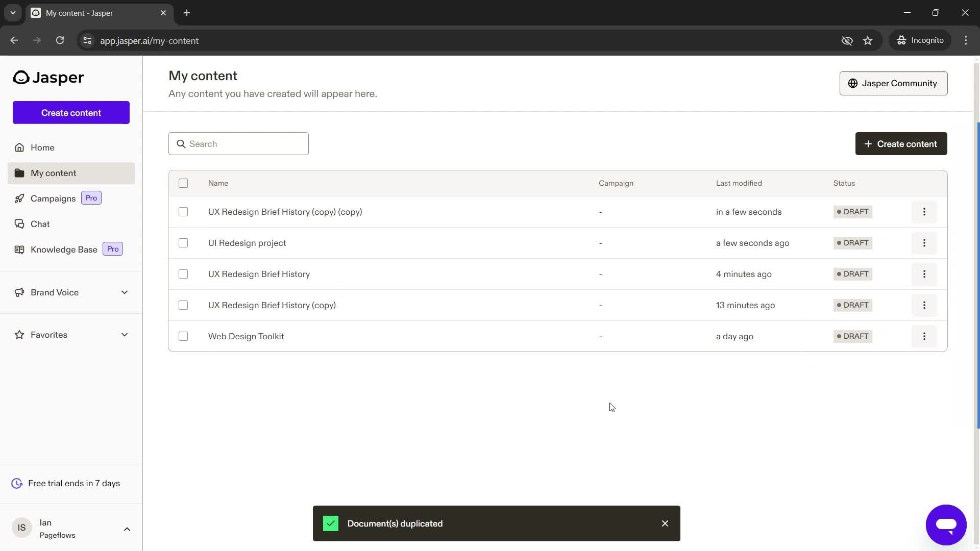Screen dimensions: 980x551
Task: Click the + Create content button top-right
Action: (901, 143)
